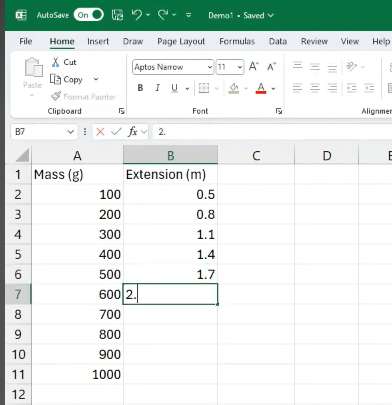The height and width of the screenshot is (405, 392).
Task: Click the Bottom Align icon
Action: click(332, 68)
